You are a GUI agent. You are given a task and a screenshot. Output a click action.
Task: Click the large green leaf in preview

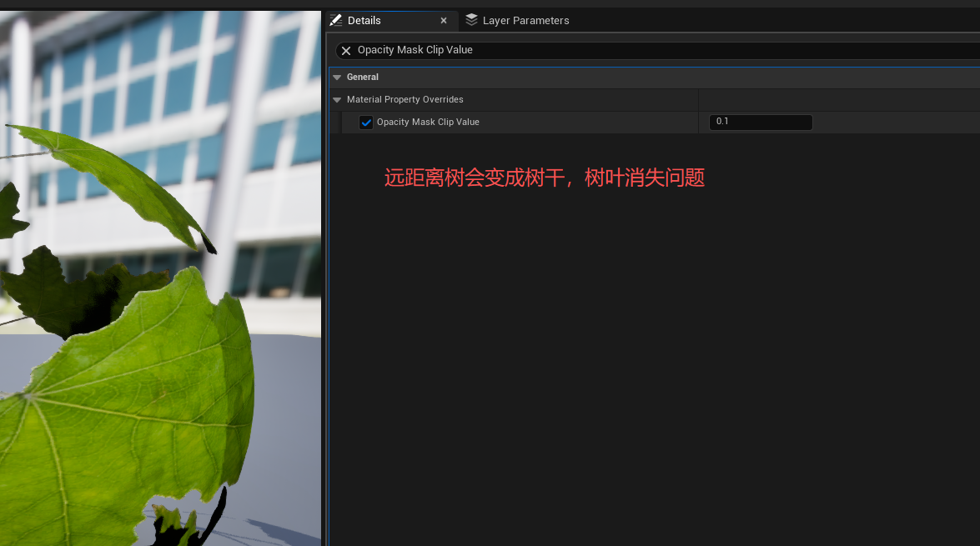tap(125, 417)
